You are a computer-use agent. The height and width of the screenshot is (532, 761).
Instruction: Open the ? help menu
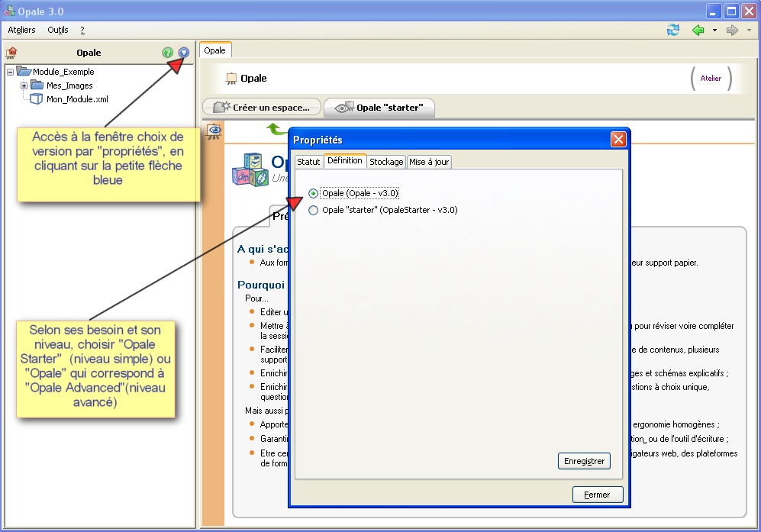click(82, 30)
